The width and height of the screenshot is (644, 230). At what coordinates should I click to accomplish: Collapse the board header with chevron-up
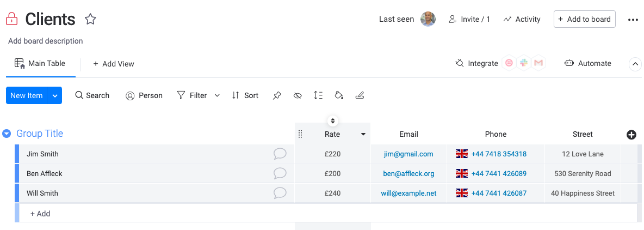pos(635,64)
